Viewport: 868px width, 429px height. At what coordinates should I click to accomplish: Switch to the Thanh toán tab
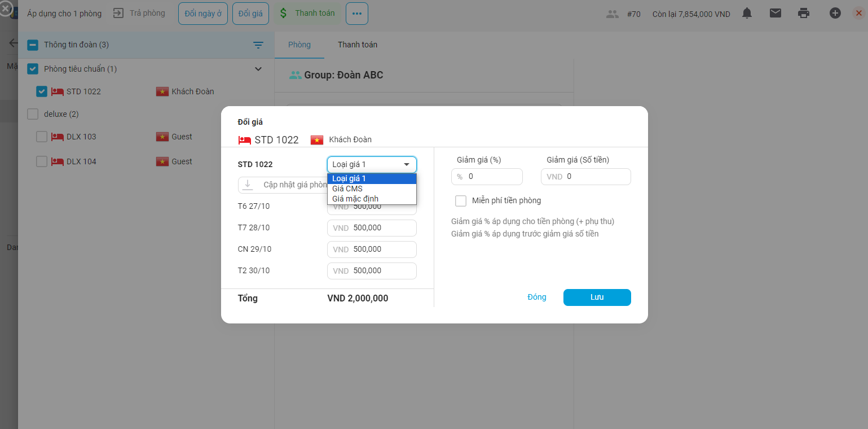(x=358, y=45)
